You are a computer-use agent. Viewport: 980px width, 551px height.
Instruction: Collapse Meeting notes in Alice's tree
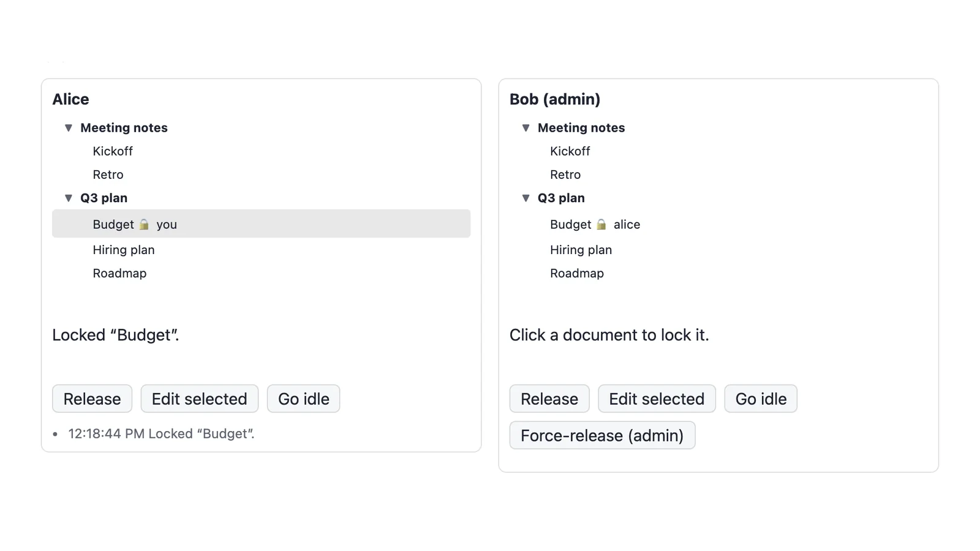69,128
